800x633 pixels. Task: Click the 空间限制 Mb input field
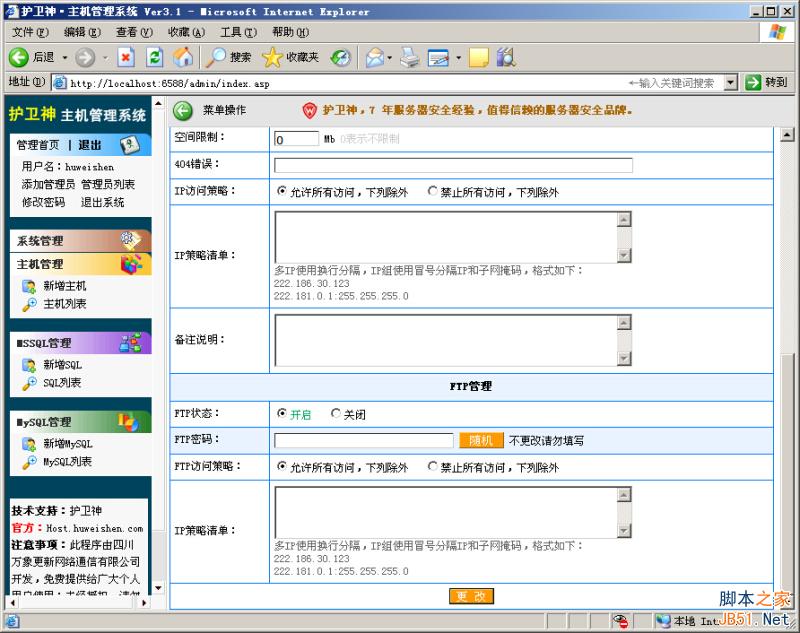tap(296, 139)
